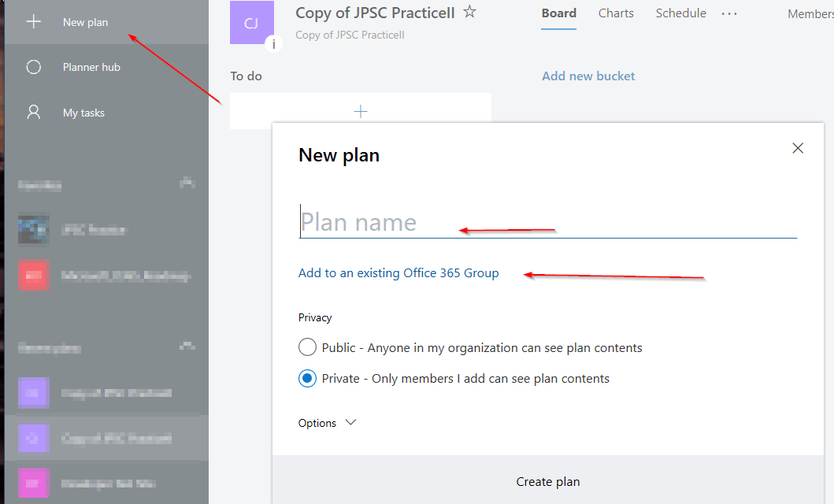
Task: Click the CJ plan avatar tile
Action: point(251,22)
